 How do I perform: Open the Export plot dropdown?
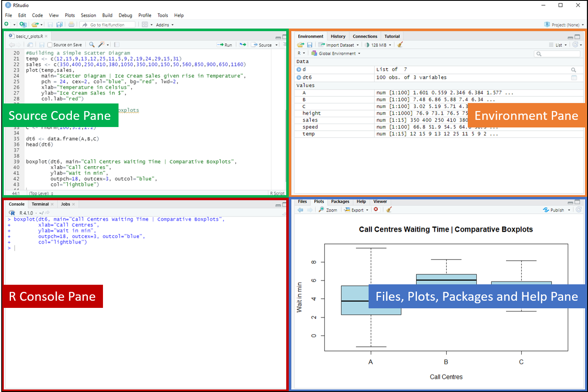point(356,210)
